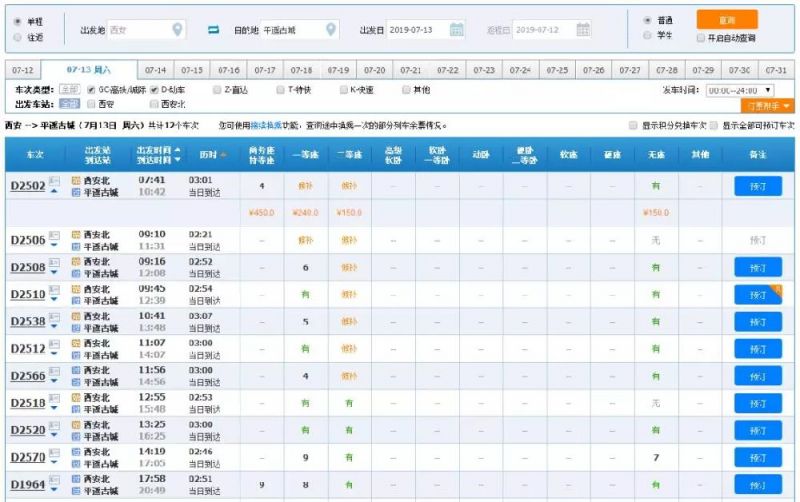800x502 pixels.
Task: Swap departure and destination stations
Action: click(214, 30)
